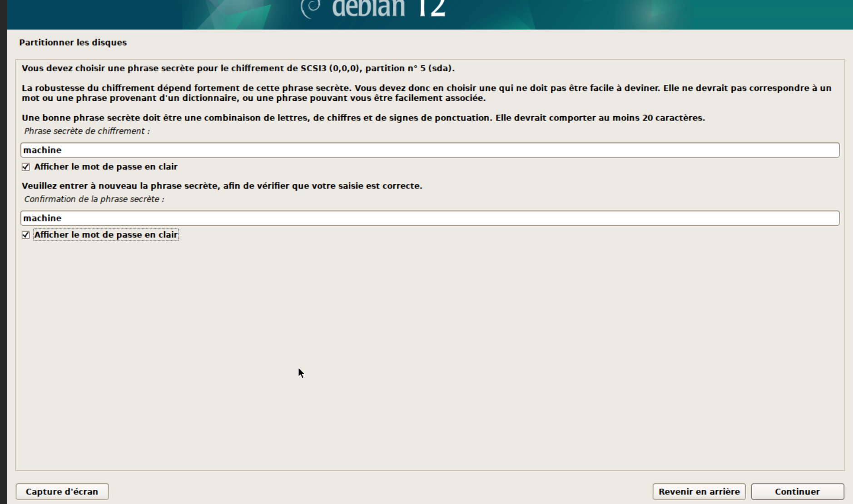Screen dimensions: 853x504
Task: Click the 'Phrase secrète de chiffrement :' label
Action: tap(87, 131)
